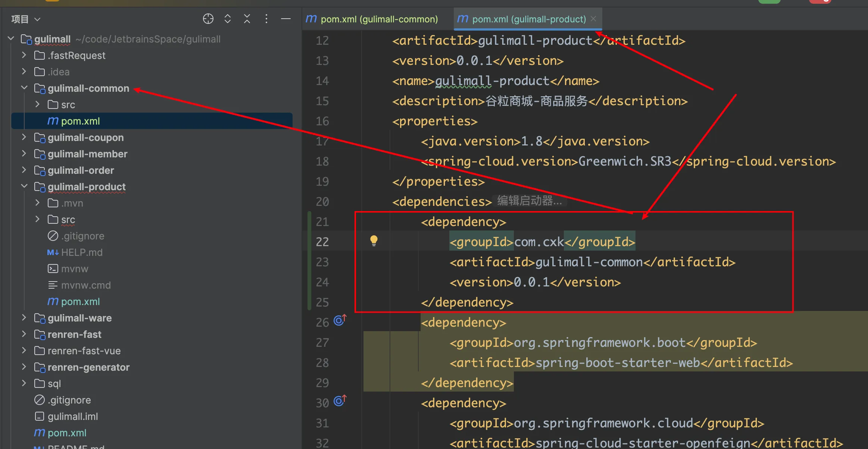Screen dimensions: 868x449
Task: Expand the gulimall-coupon module
Action: click(24, 137)
